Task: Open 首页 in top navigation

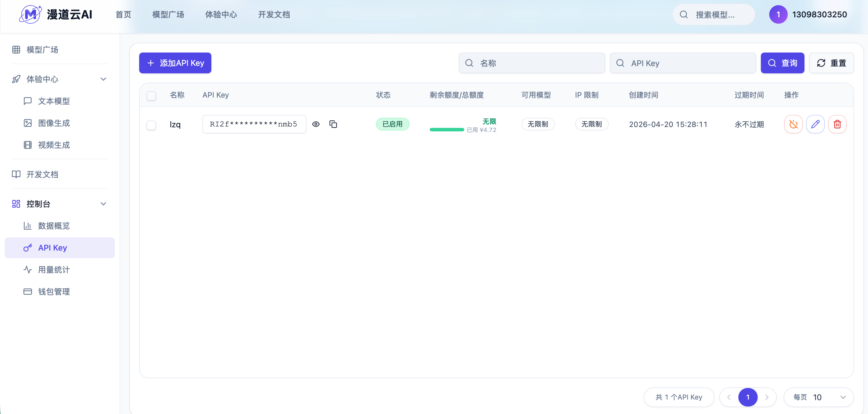Action: tap(123, 14)
